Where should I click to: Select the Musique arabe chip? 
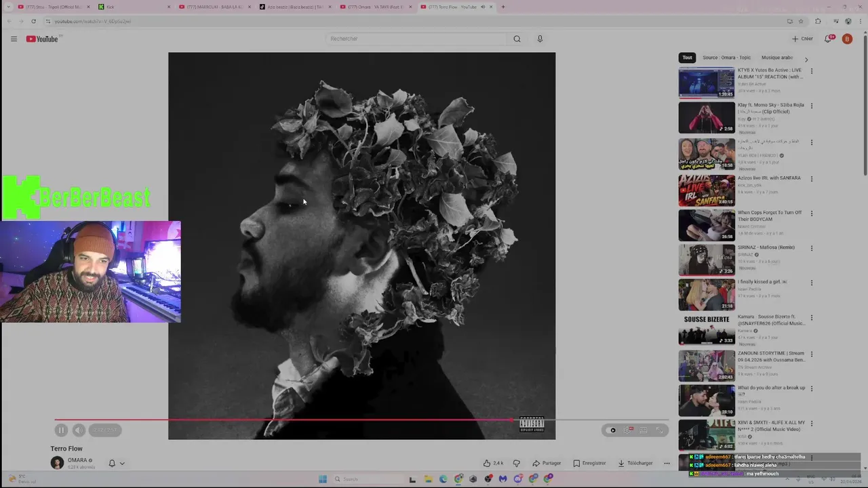coord(777,58)
